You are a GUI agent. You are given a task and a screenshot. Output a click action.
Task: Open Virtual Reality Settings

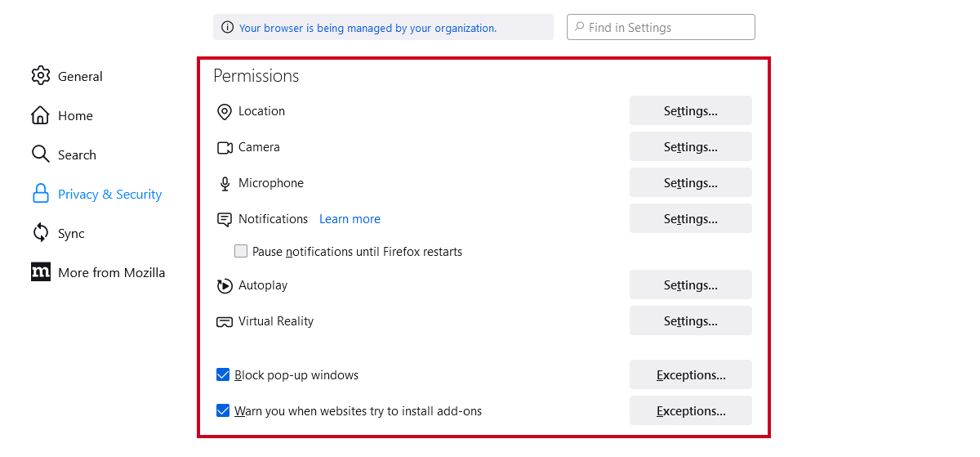click(x=691, y=321)
